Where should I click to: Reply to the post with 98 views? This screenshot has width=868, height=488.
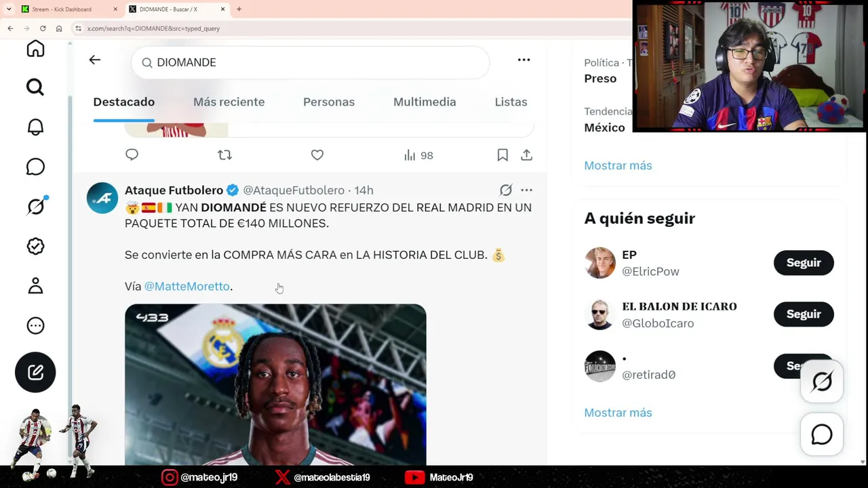132,155
